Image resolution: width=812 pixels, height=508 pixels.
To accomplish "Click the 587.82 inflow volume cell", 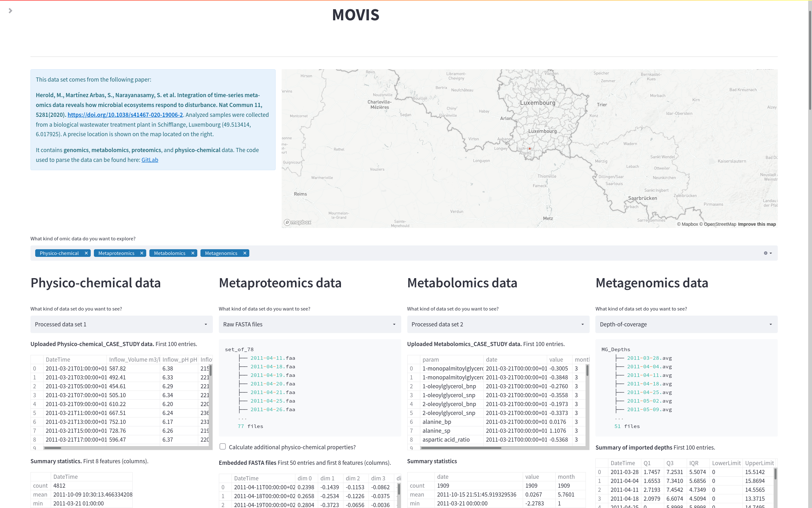I will pyautogui.click(x=133, y=369).
